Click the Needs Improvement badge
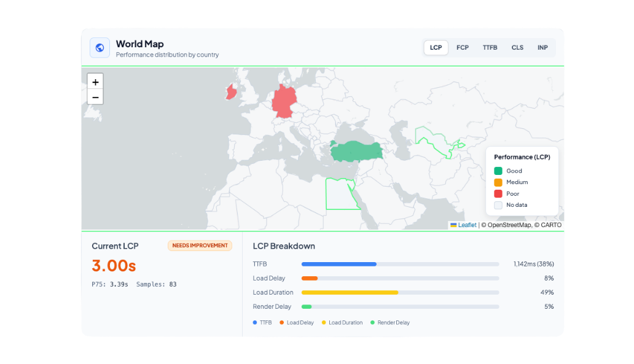This screenshot has width=634, height=364. tap(200, 246)
